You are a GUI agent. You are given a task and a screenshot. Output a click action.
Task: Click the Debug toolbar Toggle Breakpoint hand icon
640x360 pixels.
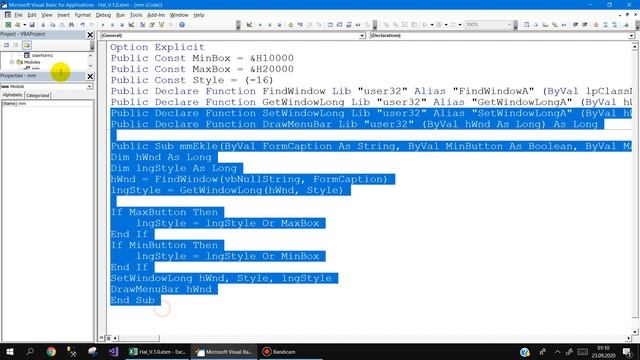[291, 25]
